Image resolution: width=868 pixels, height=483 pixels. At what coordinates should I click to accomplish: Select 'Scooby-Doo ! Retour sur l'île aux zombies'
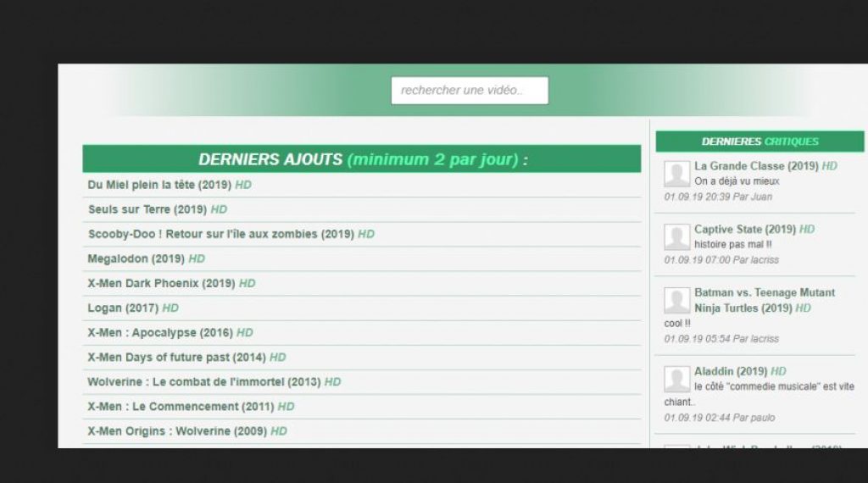(220, 234)
